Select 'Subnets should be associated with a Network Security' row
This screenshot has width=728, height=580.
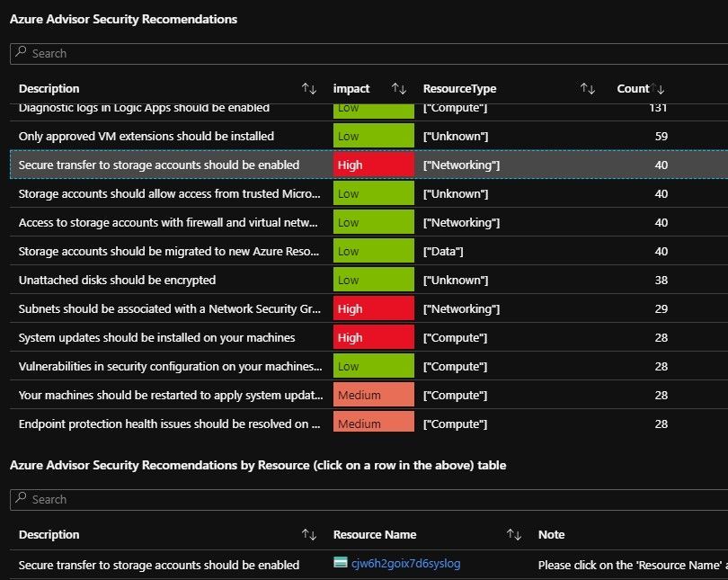click(369, 308)
